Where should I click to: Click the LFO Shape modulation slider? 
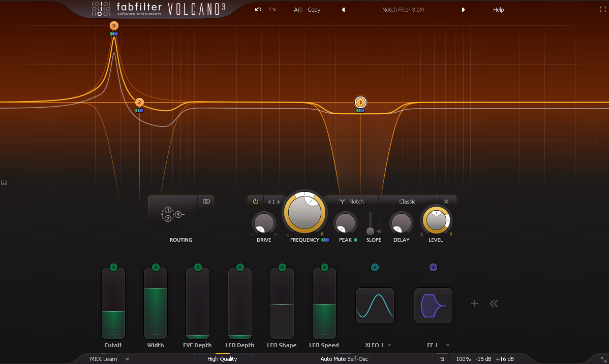[282, 303]
